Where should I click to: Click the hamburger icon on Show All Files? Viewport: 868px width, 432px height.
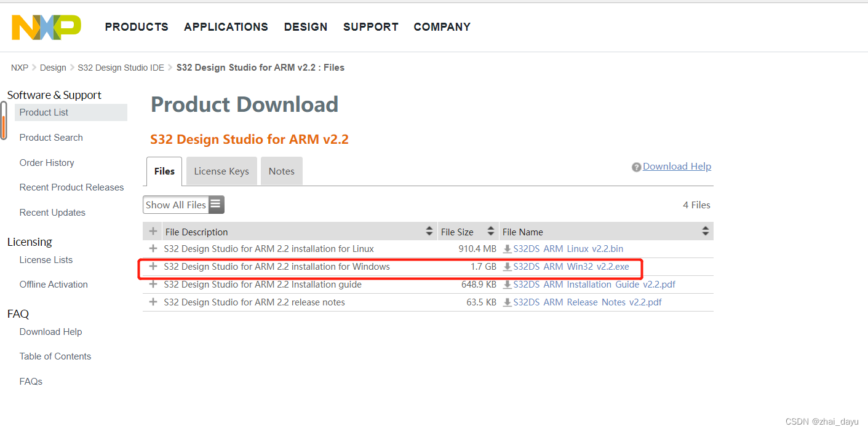click(x=216, y=205)
